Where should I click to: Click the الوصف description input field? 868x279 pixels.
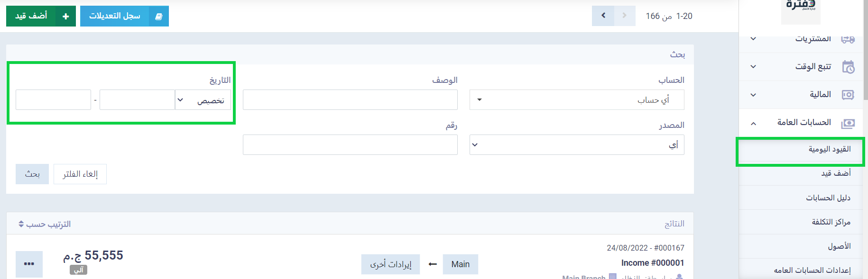point(350,100)
